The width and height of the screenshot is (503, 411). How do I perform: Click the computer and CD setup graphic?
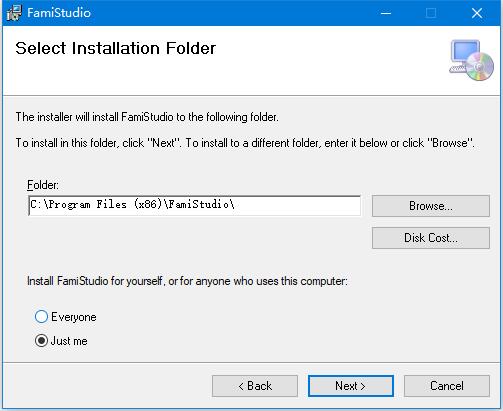tap(471, 60)
